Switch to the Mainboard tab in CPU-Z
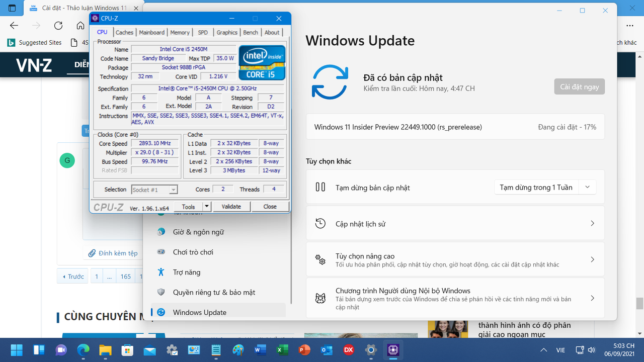 [152, 32]
